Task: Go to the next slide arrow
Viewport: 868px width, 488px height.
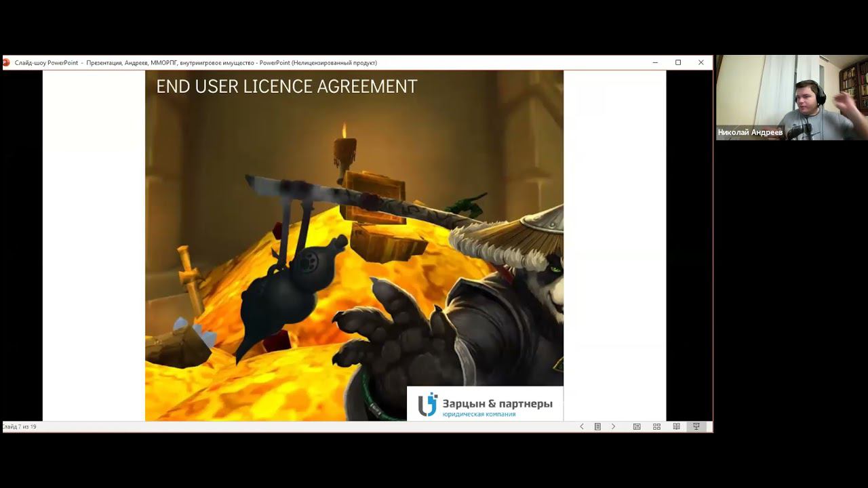Action: click(614, 426)
